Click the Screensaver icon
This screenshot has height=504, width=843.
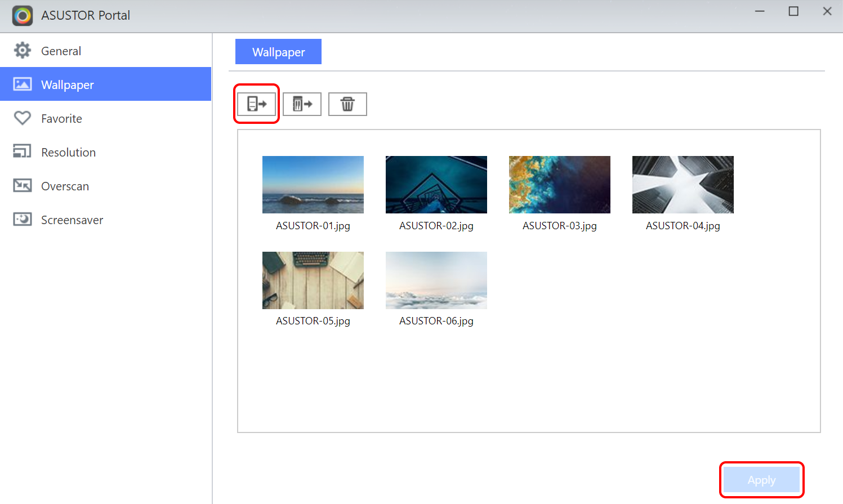tap(23, 219)
